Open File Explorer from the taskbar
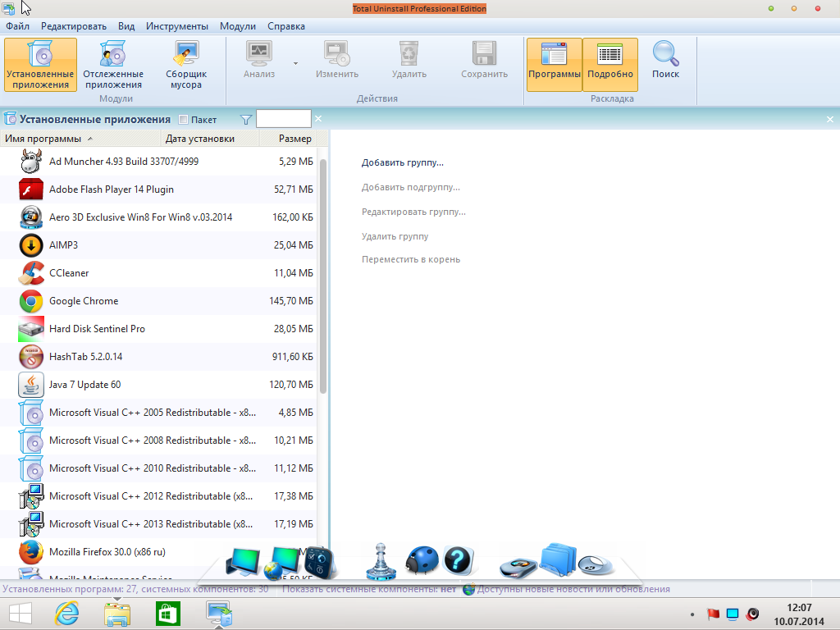840x630 pixels. 117,614
